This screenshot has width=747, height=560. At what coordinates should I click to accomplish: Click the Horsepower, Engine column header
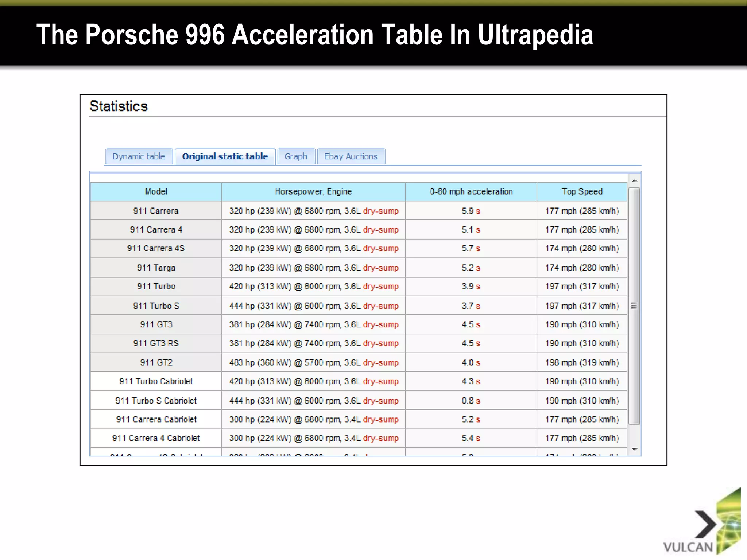pyautogui.click(x=313, y=192)
